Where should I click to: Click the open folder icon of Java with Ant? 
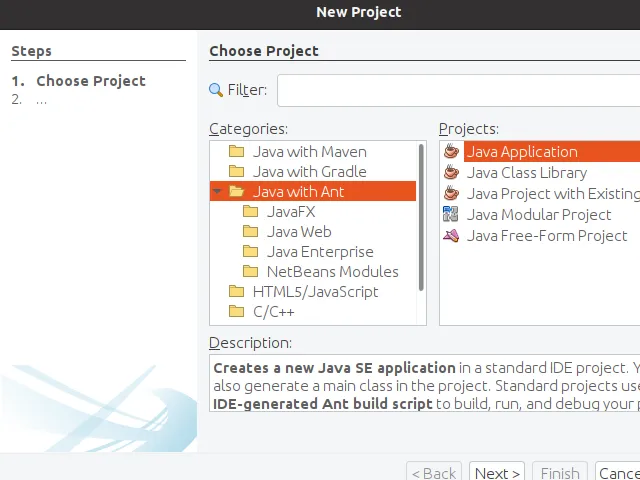click(236, 191)
